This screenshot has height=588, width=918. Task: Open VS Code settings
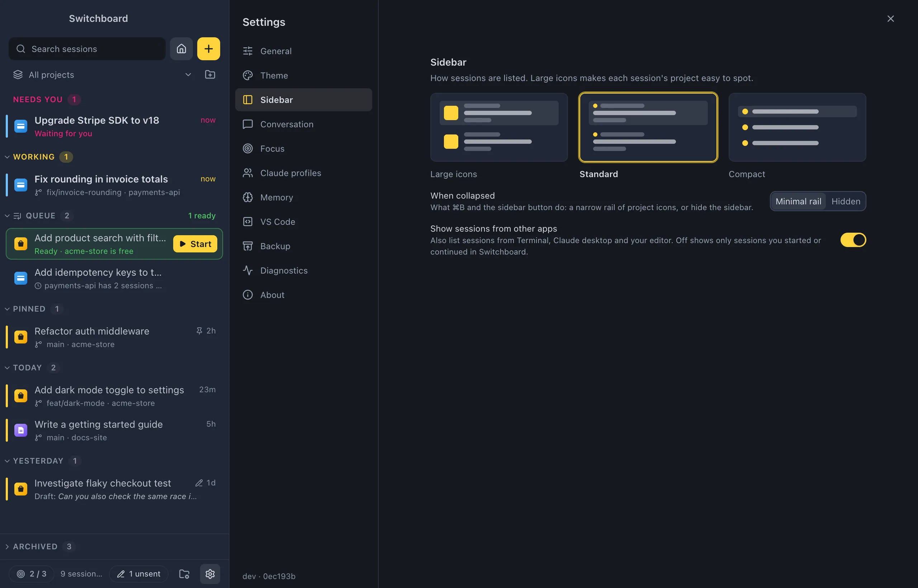[x=304, y=222]
